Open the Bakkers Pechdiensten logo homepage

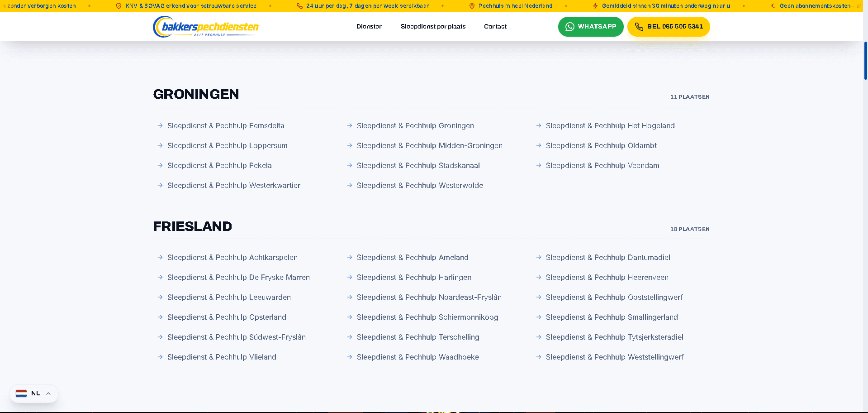tap(206, 27)
